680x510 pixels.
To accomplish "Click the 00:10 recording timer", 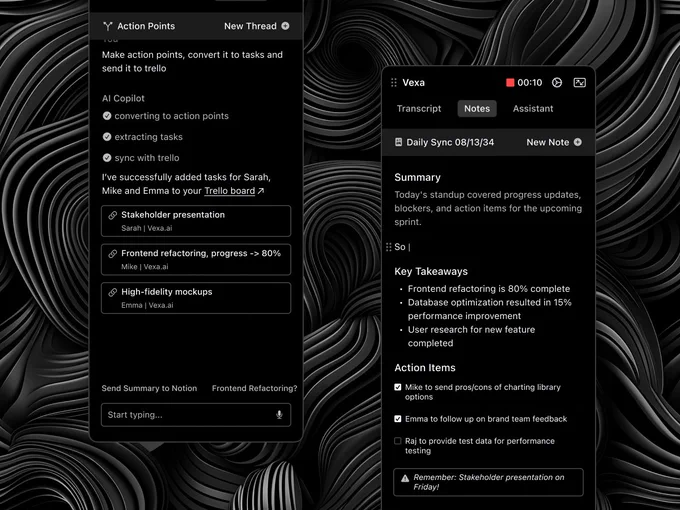I will point(530,82).
